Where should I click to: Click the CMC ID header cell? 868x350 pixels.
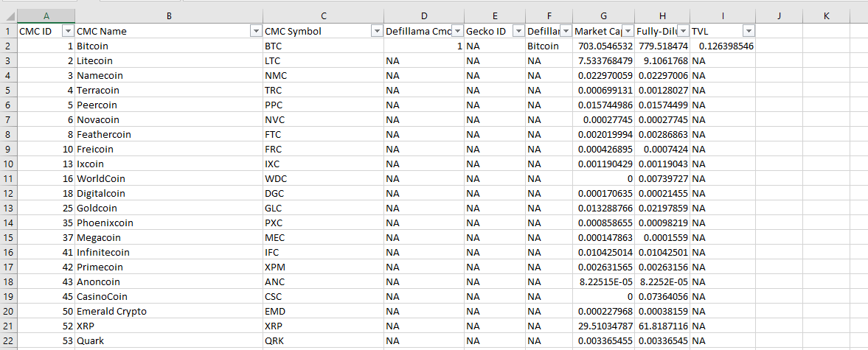[x=46, y=32]
